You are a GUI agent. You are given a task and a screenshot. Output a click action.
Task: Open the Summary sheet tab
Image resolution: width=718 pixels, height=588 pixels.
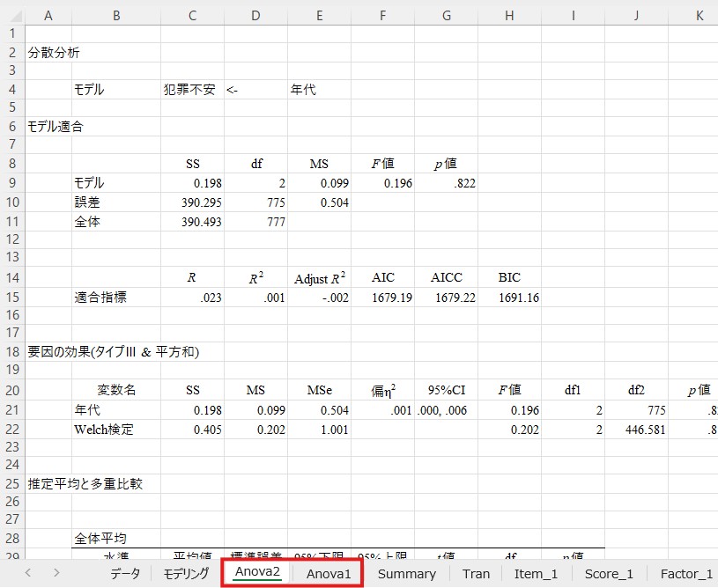coord(406,574)
